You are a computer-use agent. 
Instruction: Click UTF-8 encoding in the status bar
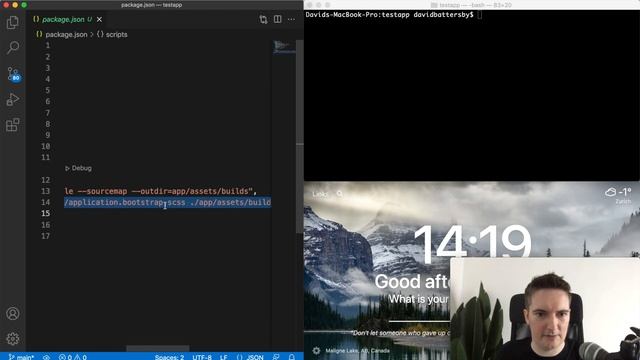pyautogui.click(x=202, y=357)
